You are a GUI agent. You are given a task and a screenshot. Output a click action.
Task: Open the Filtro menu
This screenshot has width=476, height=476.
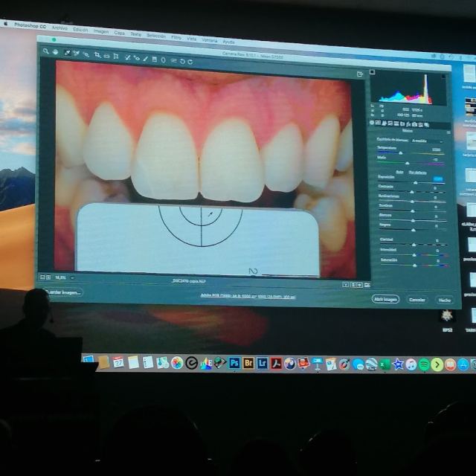pos(176,38)
